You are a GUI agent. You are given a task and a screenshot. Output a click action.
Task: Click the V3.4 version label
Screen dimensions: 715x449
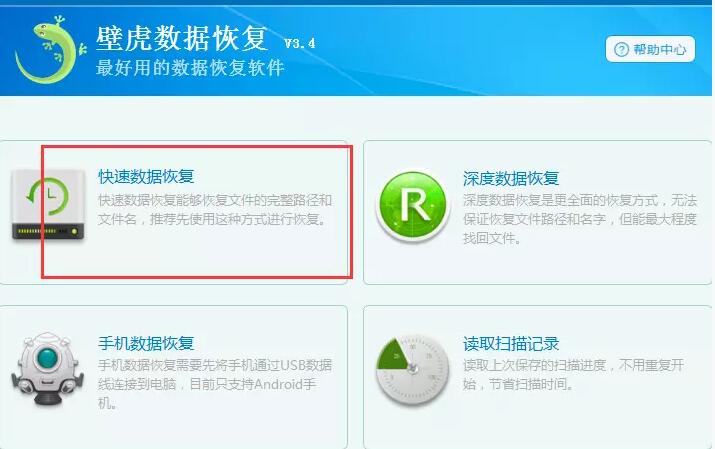[x=300, y=43]
